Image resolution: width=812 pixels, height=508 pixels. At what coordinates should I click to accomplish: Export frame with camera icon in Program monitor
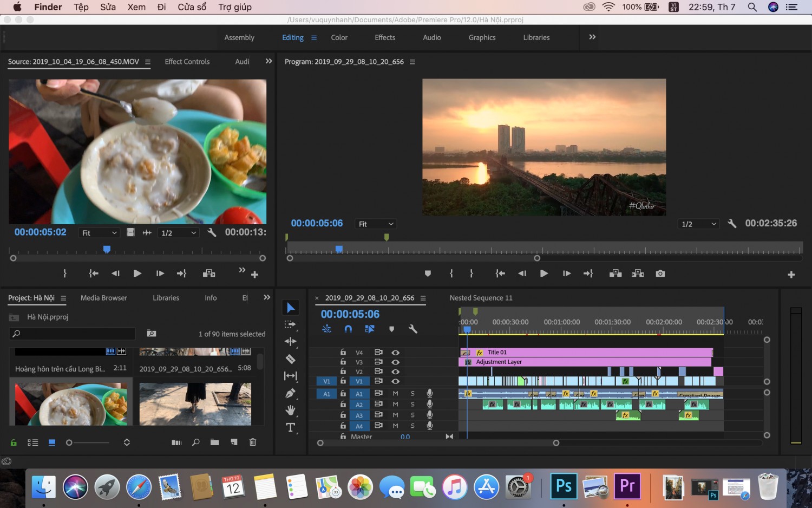click(x=660, y=273)
